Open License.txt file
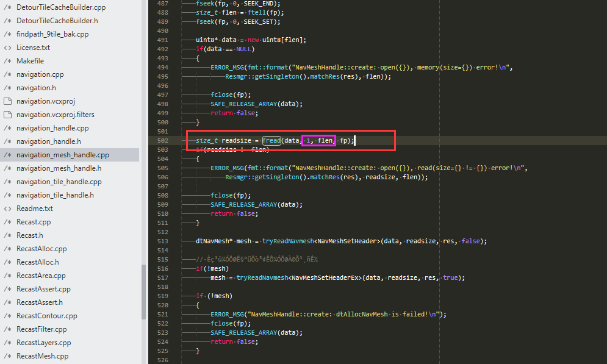This screenshot has height=364, width=607. click(33, 48)
